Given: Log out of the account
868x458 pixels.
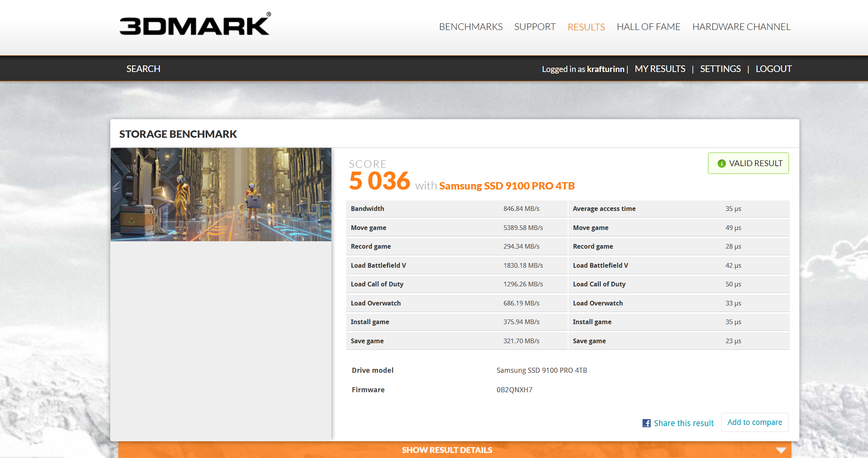Looking at the screenshot, I should [x=773, y=69].
